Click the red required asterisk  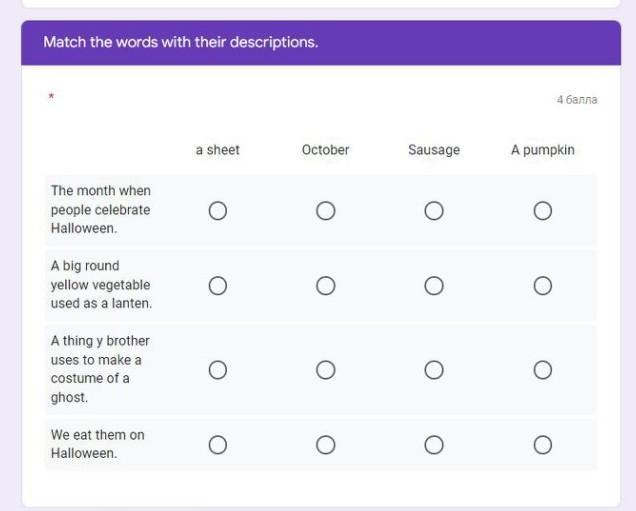[x=51, y=97]
